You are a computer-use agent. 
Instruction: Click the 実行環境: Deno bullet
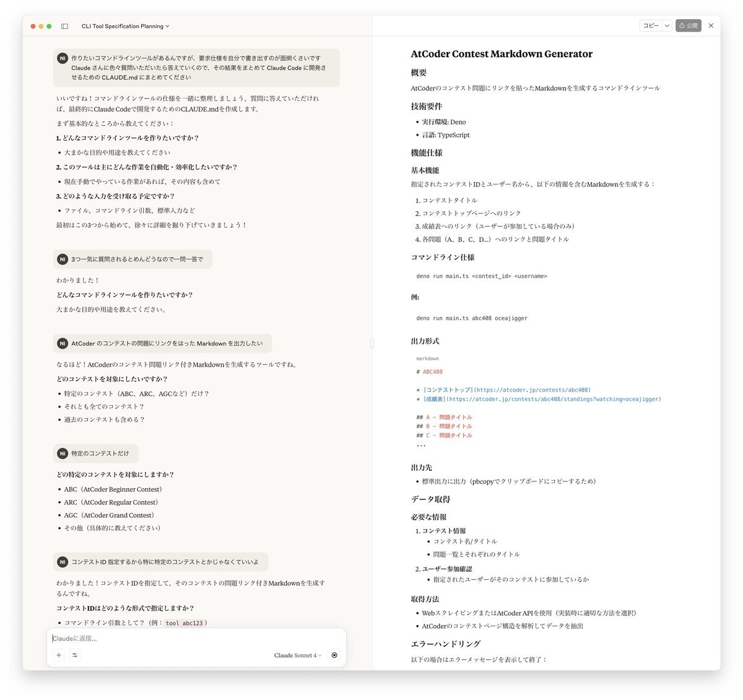pyautogui.click(x=444, y=122)
